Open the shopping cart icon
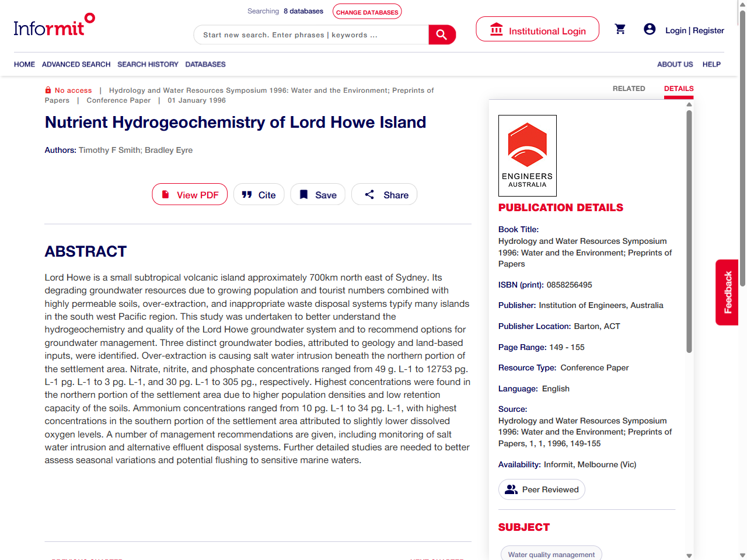The image size is (747, 560). pyautogui.click(x=620, y=29)
